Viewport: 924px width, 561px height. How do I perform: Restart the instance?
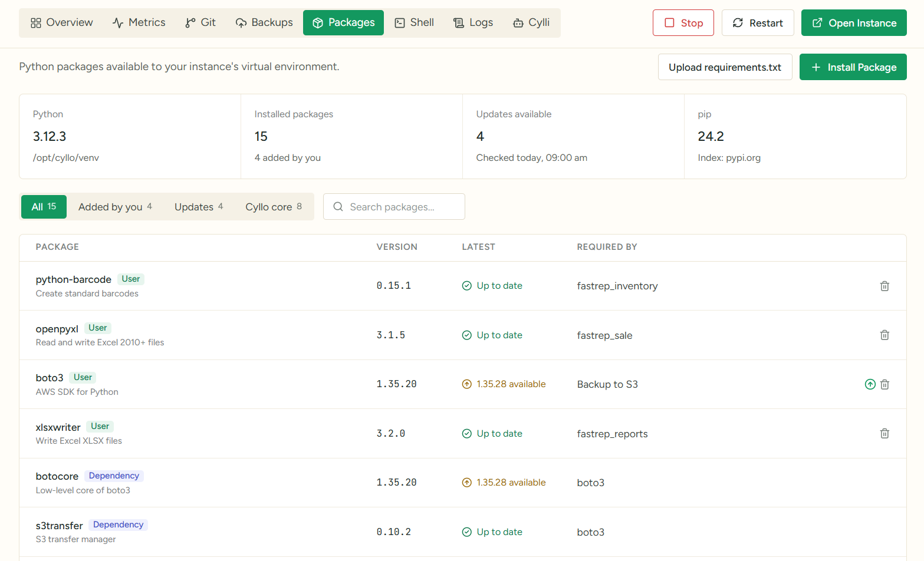coord(758,23)
